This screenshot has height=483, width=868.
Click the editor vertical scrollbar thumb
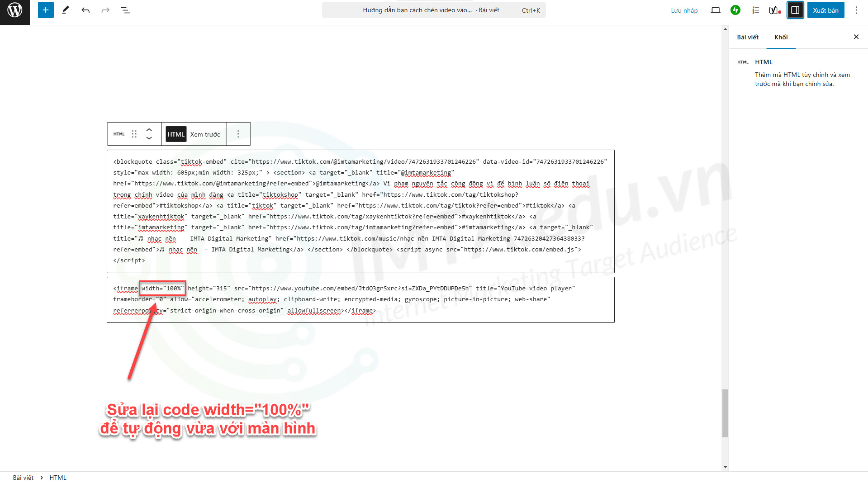[x=725, y=413]
